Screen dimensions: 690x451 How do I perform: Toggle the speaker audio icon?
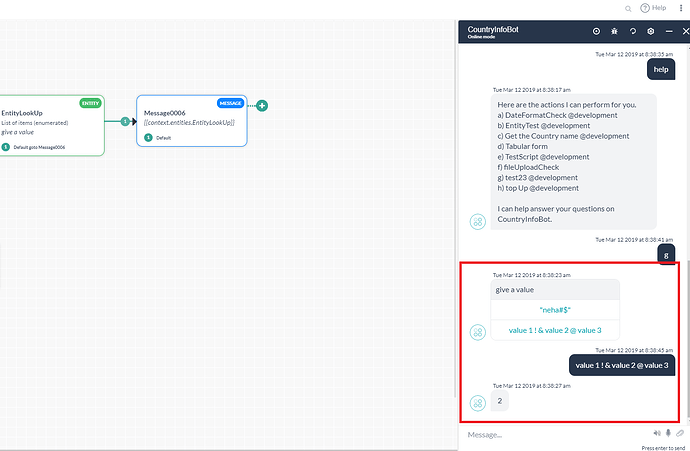coord(657,434)
